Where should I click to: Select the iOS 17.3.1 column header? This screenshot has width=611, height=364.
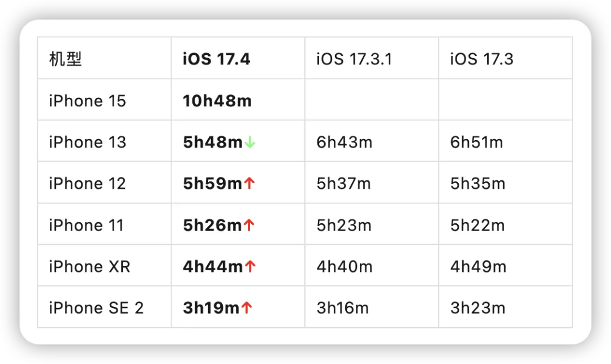pos(354,59)
